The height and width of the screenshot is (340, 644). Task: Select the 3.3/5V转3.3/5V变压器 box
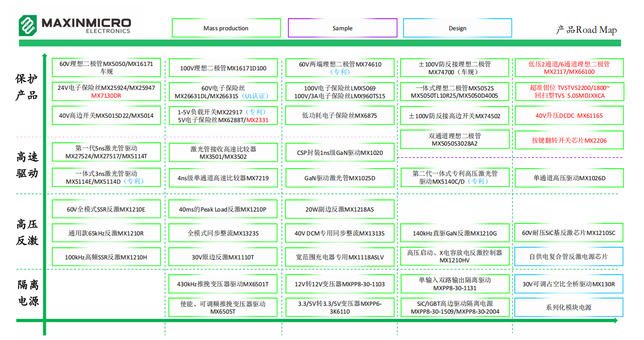click(340, 307)
